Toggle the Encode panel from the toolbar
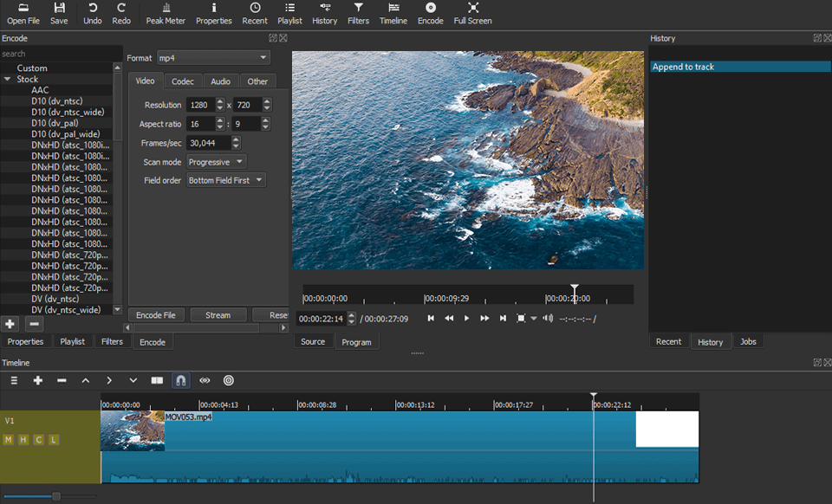Viewport: 832px width, 504px height. pos(430,12)
